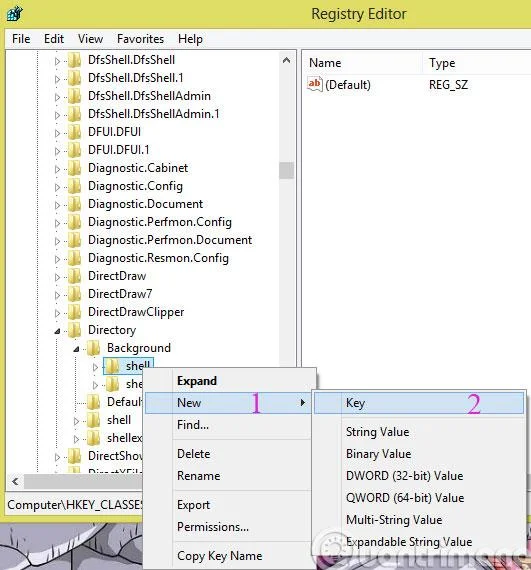Open the Help menu
The width and height of the screenshot is (531, 570).
click(x=190, y=39)
